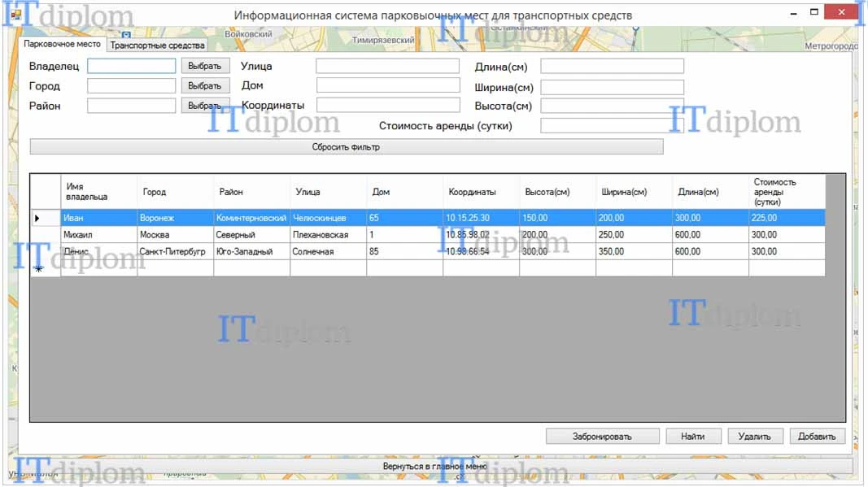868x487 pixels.
Task: Click the new-row asterisk row header
Action: (x=46, y=268)
